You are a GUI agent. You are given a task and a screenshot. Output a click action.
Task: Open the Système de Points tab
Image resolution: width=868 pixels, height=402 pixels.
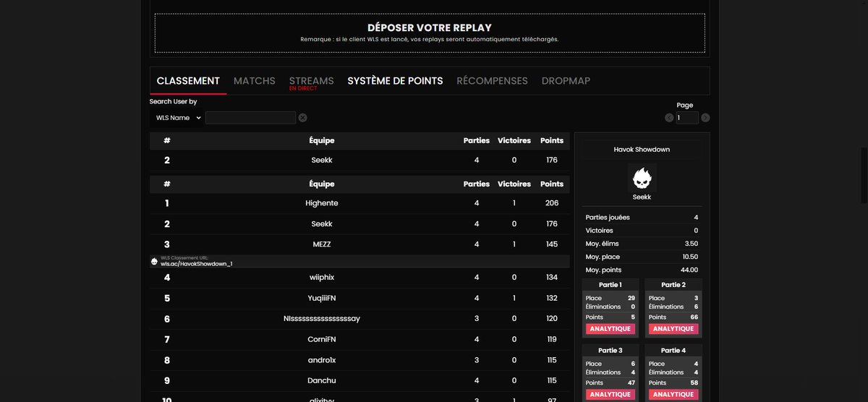tap(395, 81)
